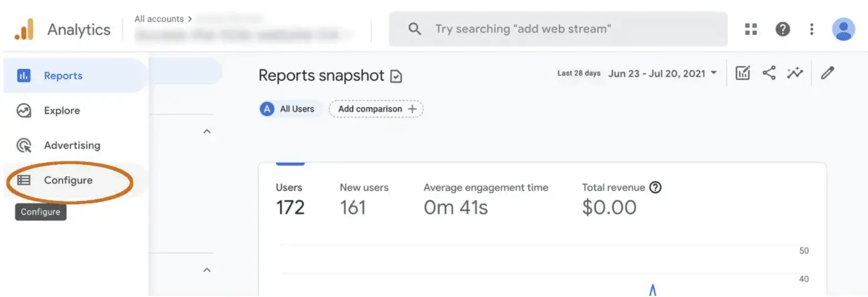Share this report icon

pos(768,73)
